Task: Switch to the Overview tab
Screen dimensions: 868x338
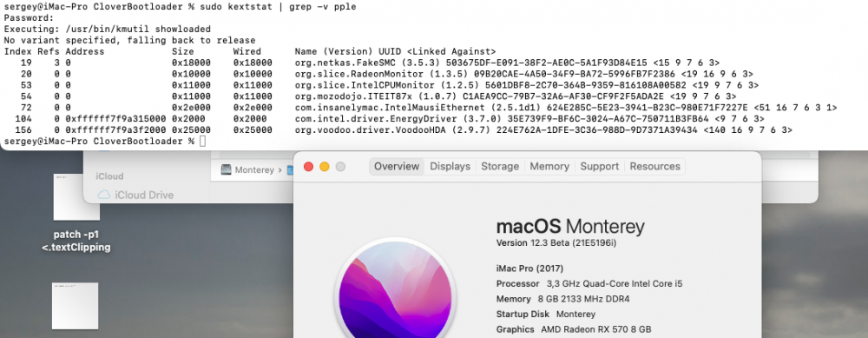Action: [x=397, y=166]
